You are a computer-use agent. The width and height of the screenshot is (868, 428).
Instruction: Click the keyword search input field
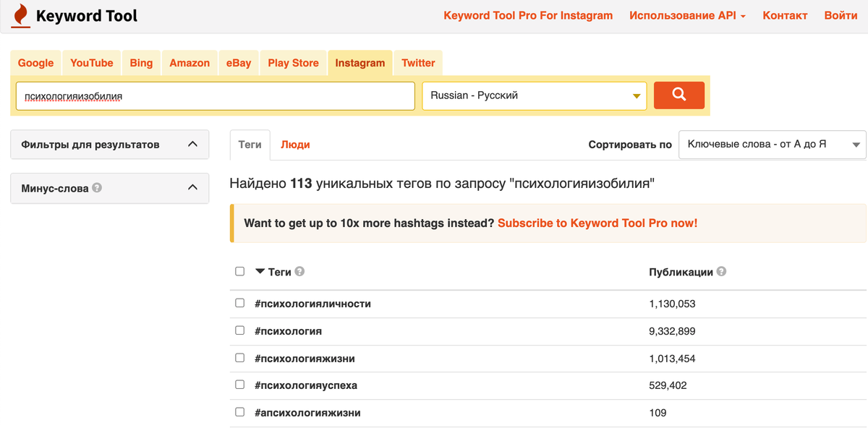click(216, 95)
